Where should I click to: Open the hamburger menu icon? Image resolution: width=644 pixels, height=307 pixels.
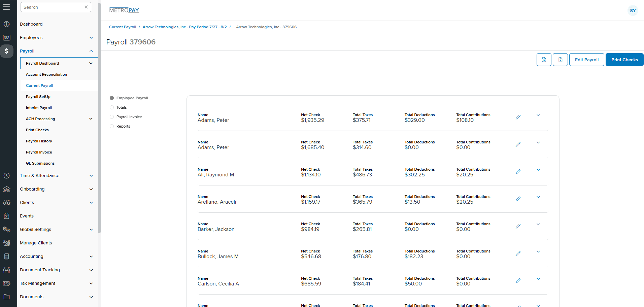pyautogui.click(x=6, y=7)
